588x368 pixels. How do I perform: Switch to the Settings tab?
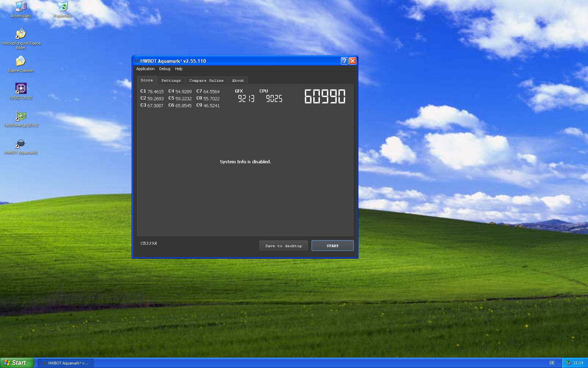tap(171, 81)
